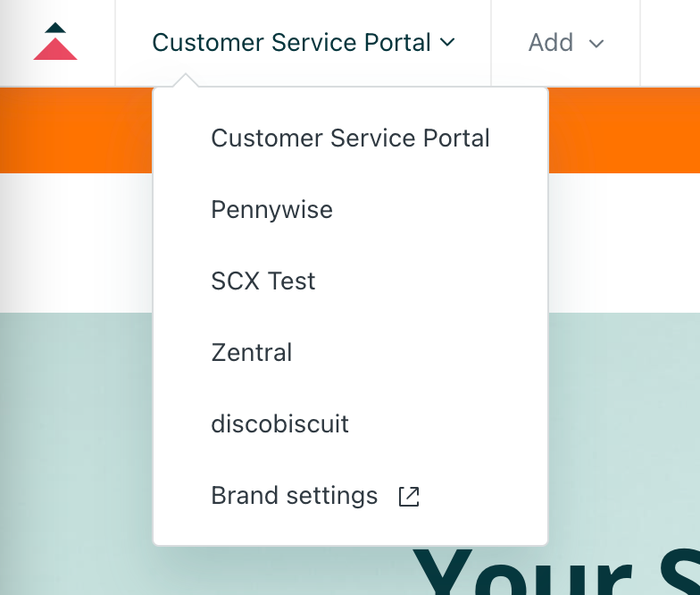The image size is (700, 595).
Task: Click the dark triangle atop the logo
Action: [x=55, y=28]
